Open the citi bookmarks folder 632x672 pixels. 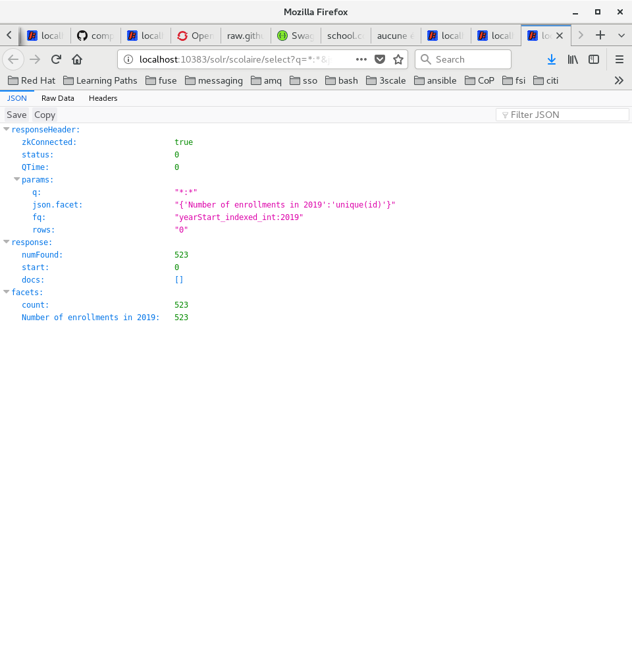(546, 80)
